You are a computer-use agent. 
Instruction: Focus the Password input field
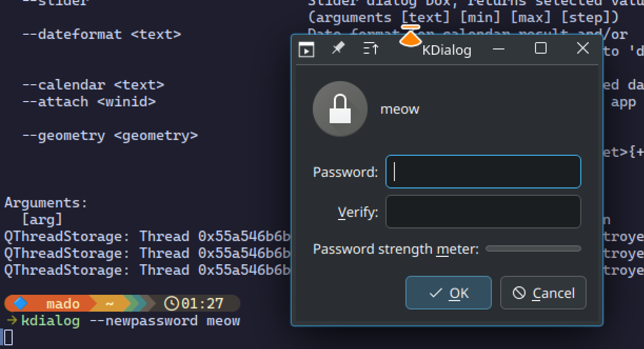(483, 172)
